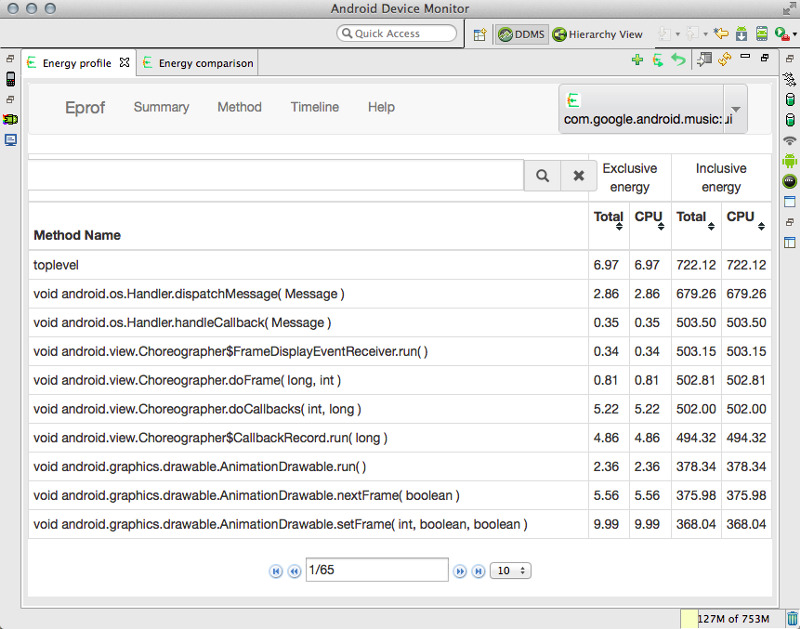Open rows-per-page dropdown showing 10
This screenshot has width=800, height=629.
point(510,571)
